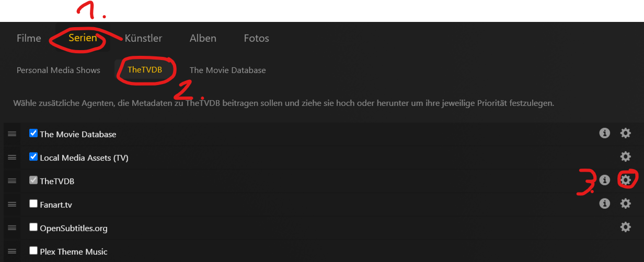
Task: Open settings gear for Local Media Assets (TV)
Action: [625, 157]
